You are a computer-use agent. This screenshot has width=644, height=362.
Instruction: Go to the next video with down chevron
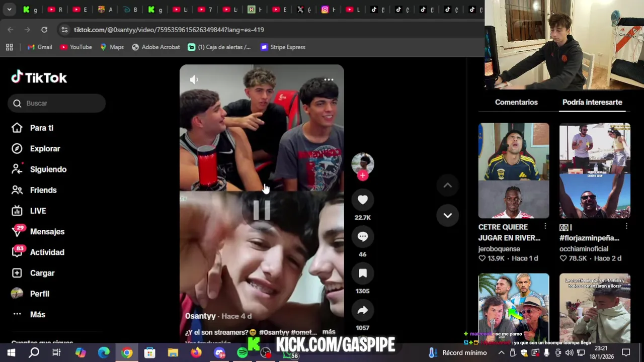pyautogui.click(x=447, y=215)
